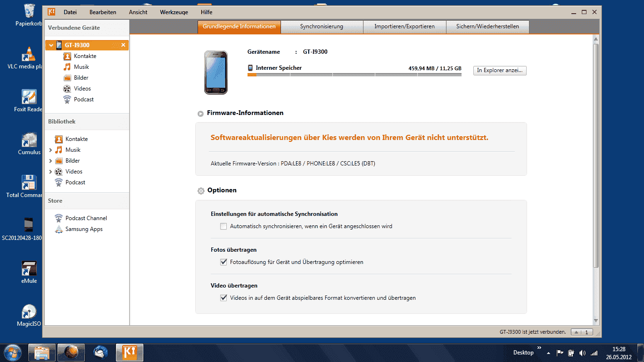
Task: Open Windows Explorer from the taskbar
Action: pos(42,353)
